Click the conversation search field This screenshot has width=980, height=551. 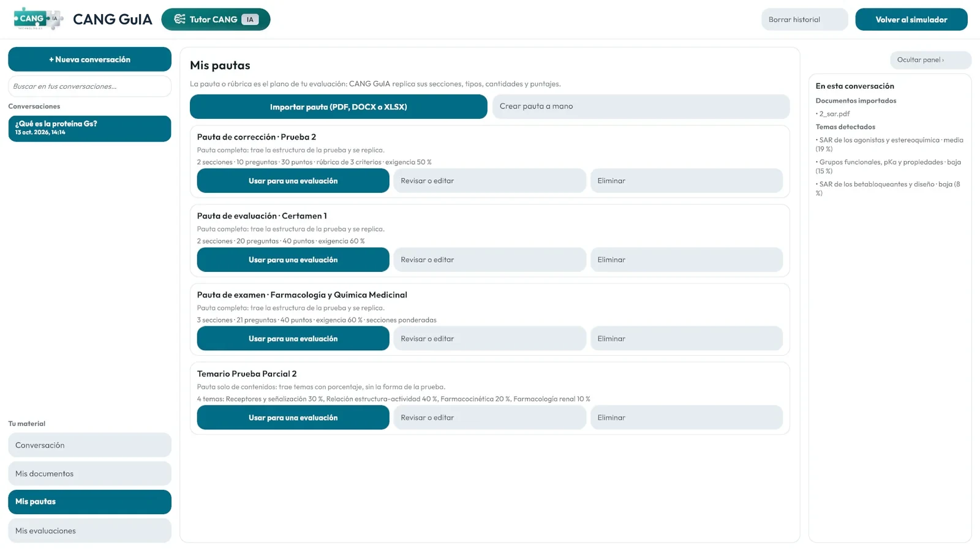coord(89,86)
